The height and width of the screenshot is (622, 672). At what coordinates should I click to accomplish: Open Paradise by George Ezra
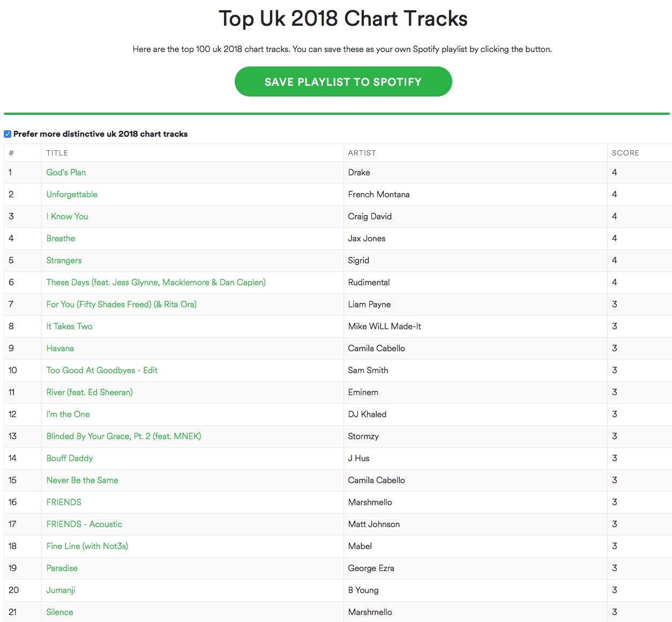click(x=62, y=568)
